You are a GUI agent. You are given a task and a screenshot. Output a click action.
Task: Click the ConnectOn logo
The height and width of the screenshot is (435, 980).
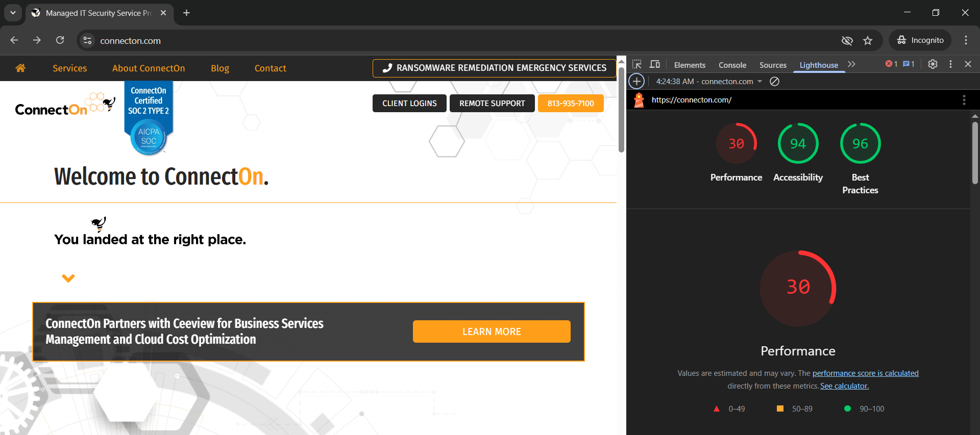[x=65, y=105]
